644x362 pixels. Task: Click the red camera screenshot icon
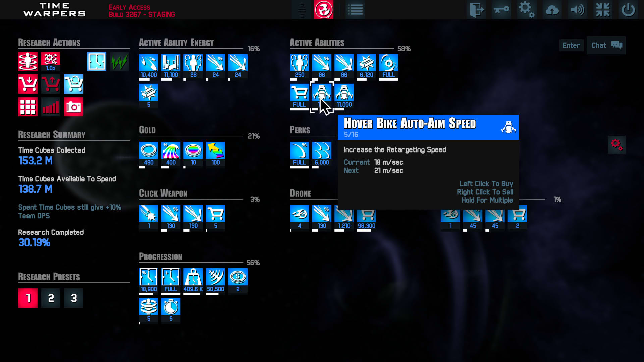[73, 107]
